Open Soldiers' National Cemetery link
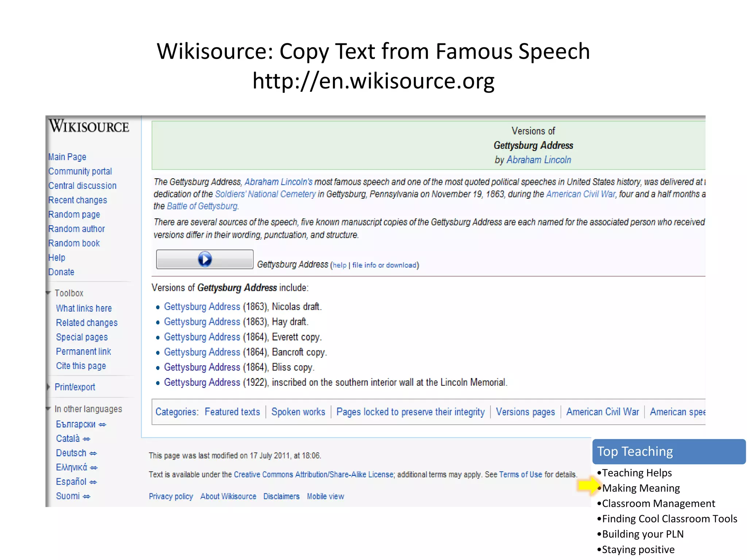Screen dimensions: 747x560 click(265, 194)
